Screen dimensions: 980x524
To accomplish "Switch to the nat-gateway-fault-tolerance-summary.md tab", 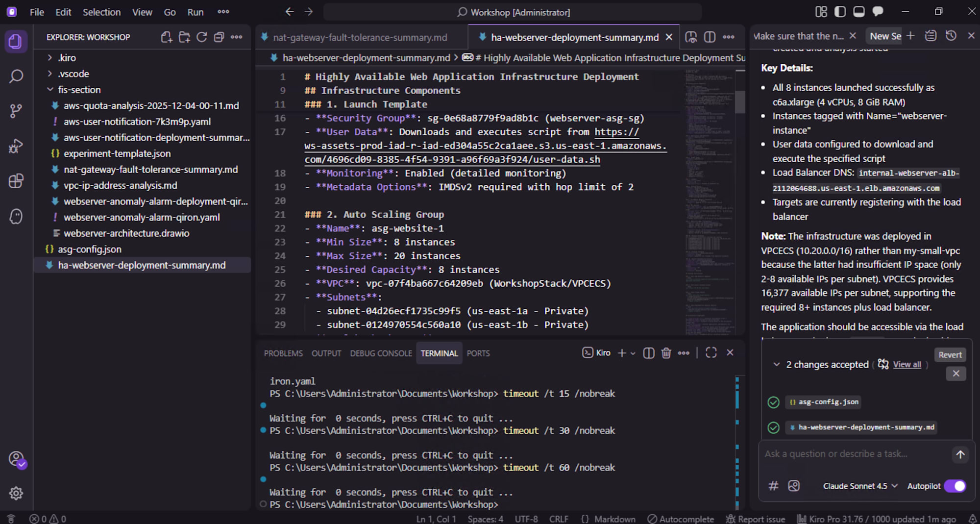I will 361,37.
